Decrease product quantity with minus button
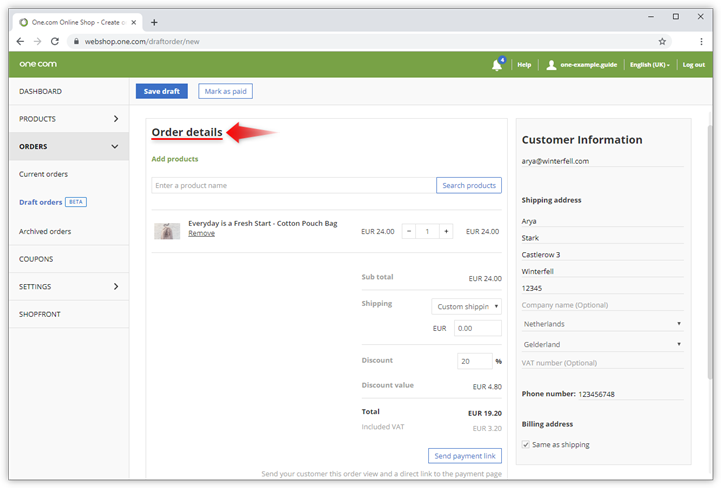The height and width of the screenshot is (488, 721). point(408,231)
